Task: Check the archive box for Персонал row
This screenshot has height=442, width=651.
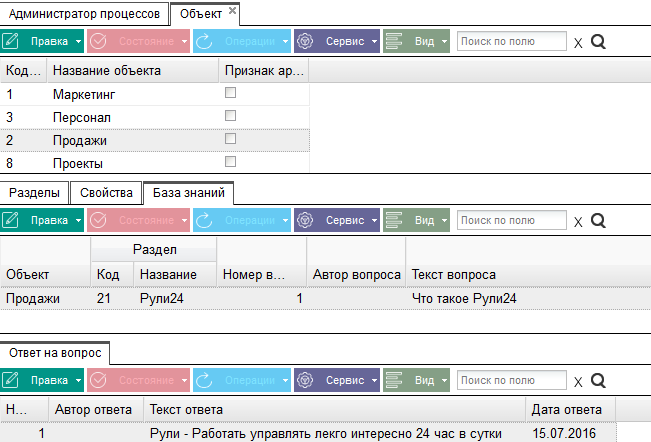Action: [x=231, y=116]
